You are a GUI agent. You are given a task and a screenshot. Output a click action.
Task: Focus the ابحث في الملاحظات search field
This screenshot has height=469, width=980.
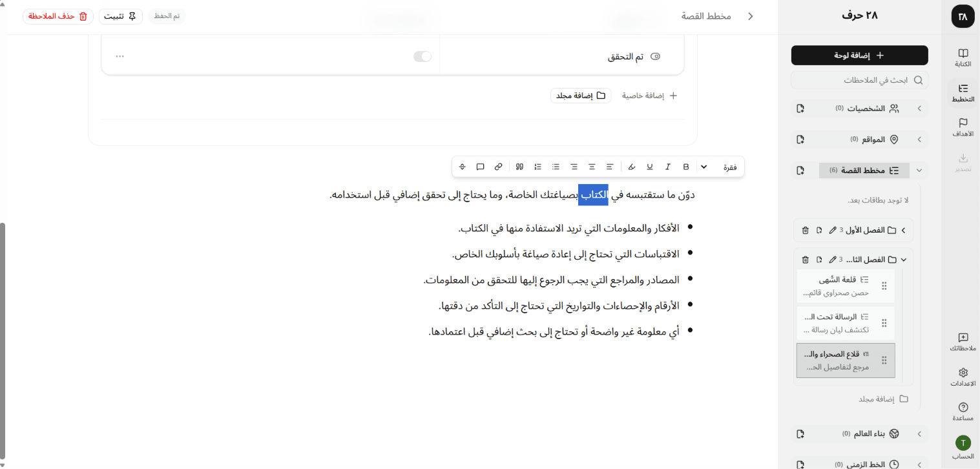pos(860,80)
